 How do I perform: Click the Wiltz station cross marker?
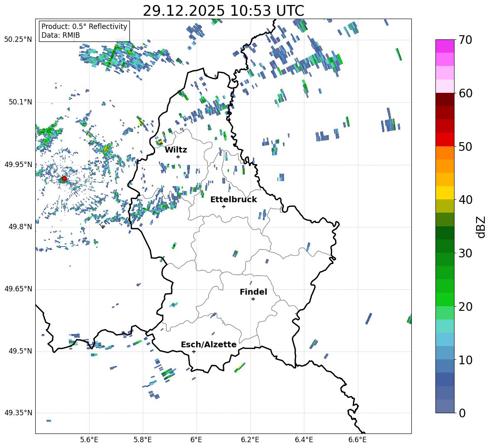pos(178,157)
